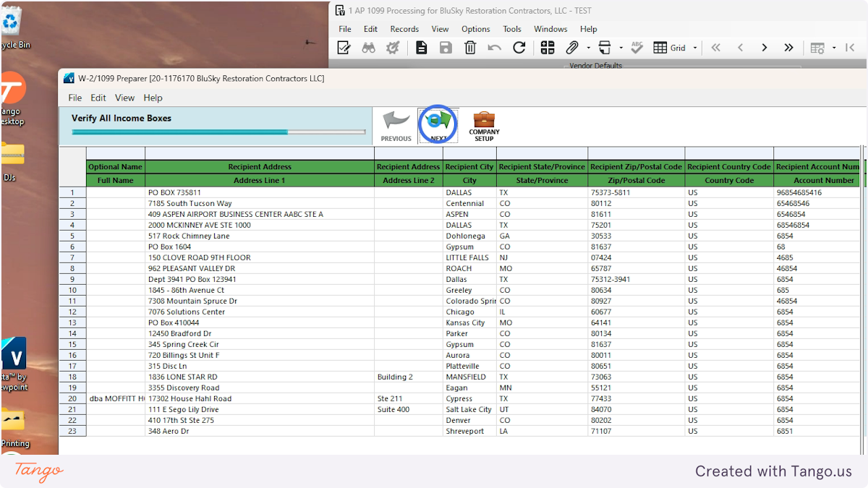The image size is (868, 488).
Task: Open File menu in W-2/1099 Preparer
Action: [75, 98]
